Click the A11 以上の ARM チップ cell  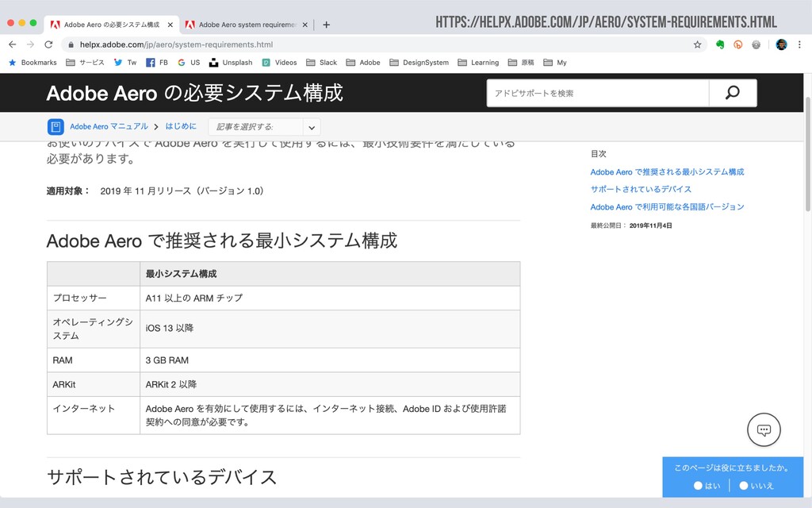tap(330, 298)
